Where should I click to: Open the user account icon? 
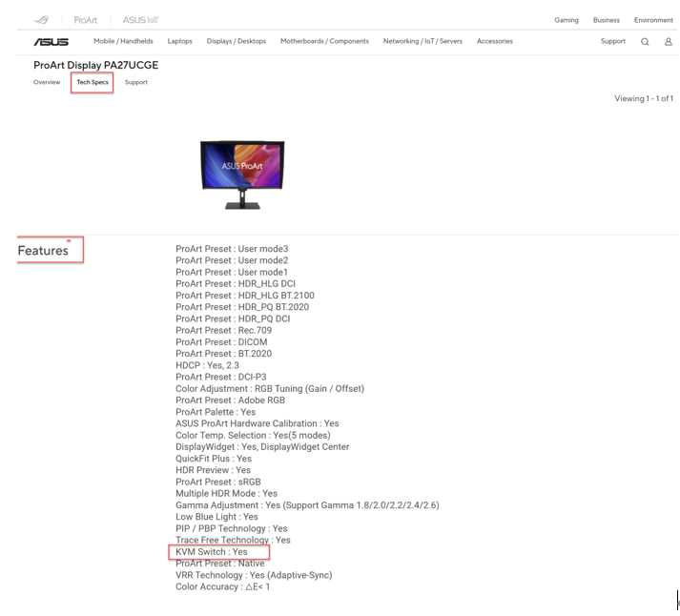(x=669, y=42)
